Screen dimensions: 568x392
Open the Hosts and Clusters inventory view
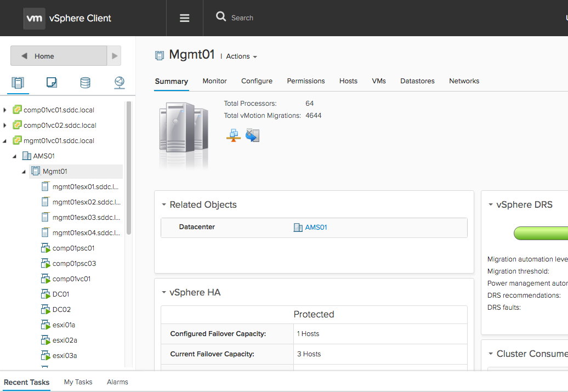pyautogui.click(x=18, y=83)
